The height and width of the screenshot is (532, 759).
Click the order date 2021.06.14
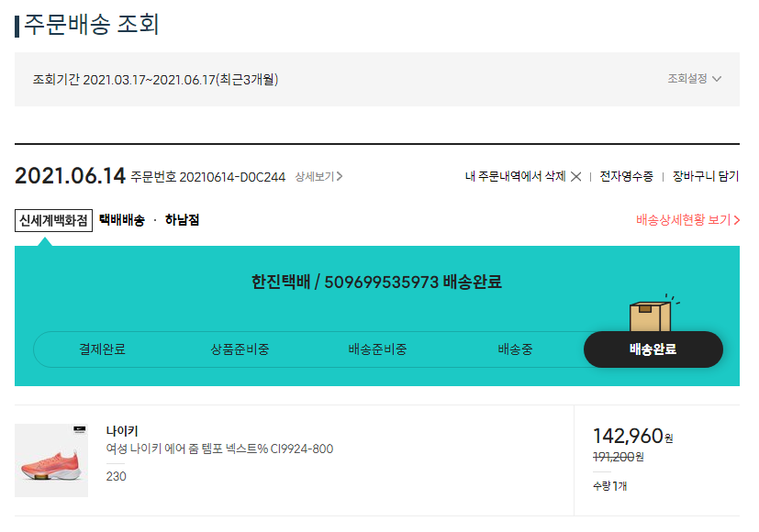coord(70,175)
